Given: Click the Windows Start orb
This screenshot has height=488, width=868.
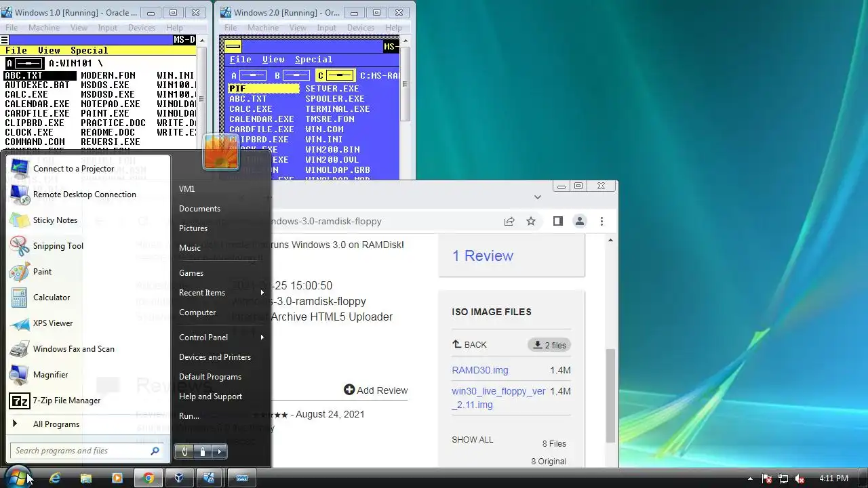Looking at the screenshot, I should (x=18, y=477).
